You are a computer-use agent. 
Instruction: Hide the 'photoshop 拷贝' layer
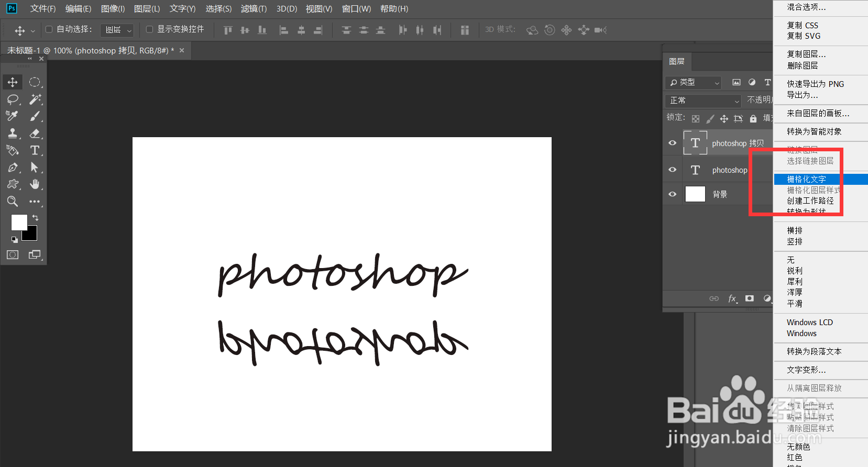[673, 143]
